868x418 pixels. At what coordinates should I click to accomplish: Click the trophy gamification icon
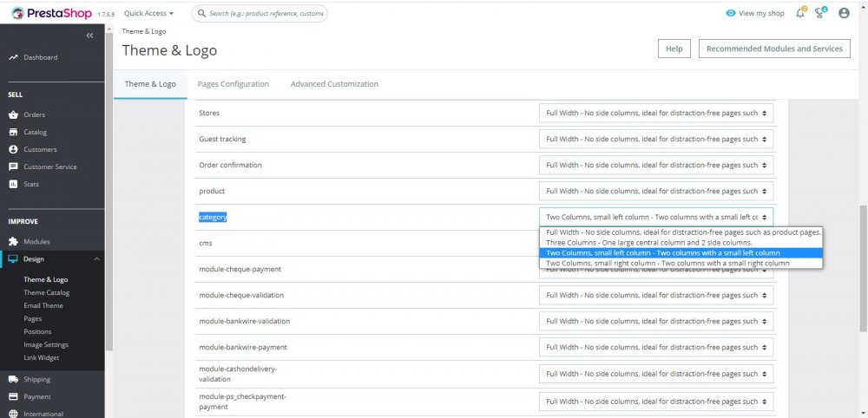[x=820, y=13]
